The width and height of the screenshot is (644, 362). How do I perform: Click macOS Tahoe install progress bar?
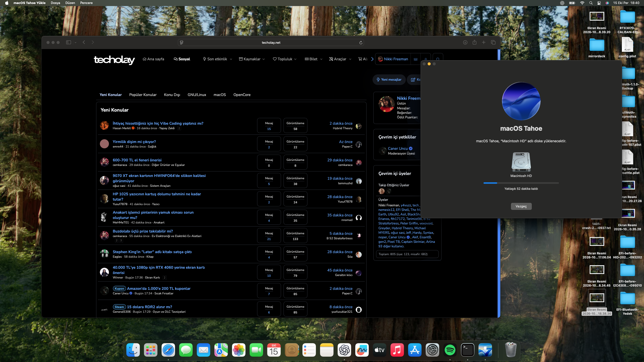[521, 183]
